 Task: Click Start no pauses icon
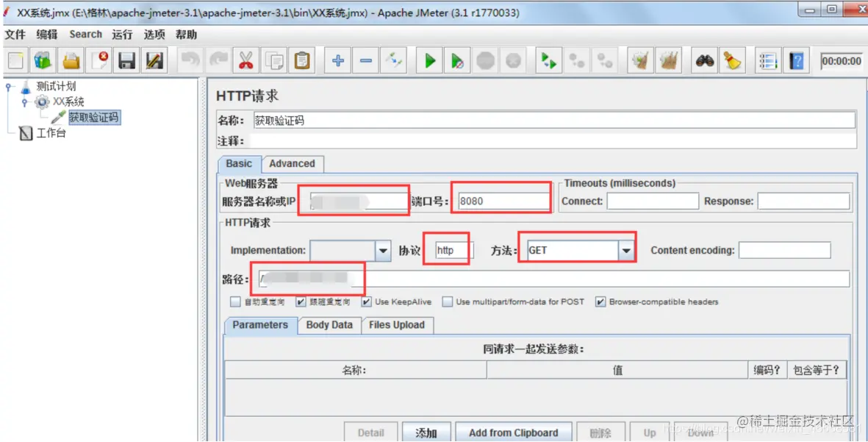[x=457, y=60]
